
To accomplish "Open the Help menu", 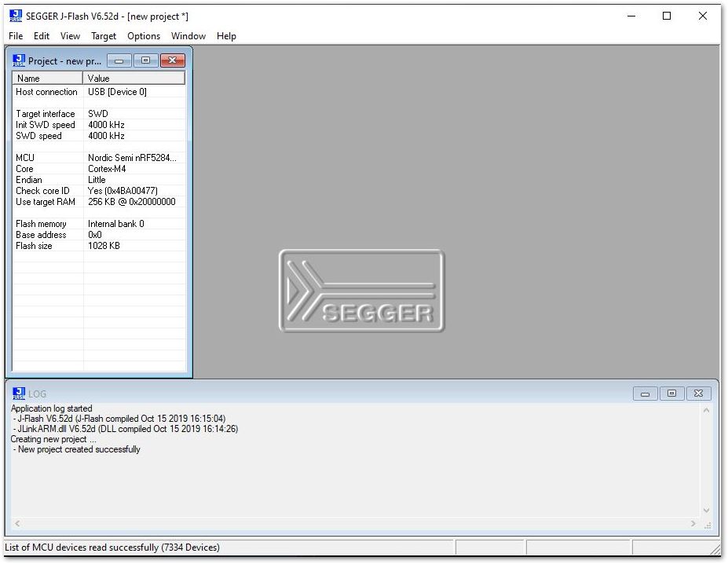I will click(227, 36).
